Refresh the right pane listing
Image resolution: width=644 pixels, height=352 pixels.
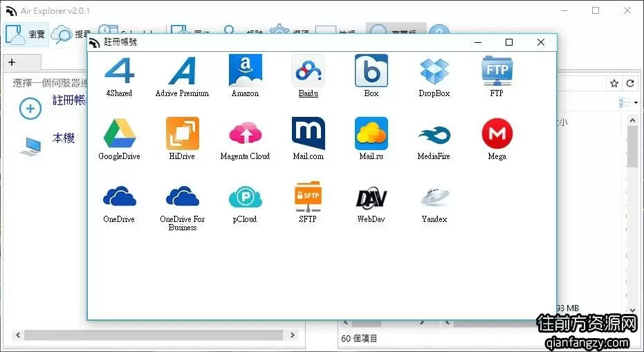point(630,84)
